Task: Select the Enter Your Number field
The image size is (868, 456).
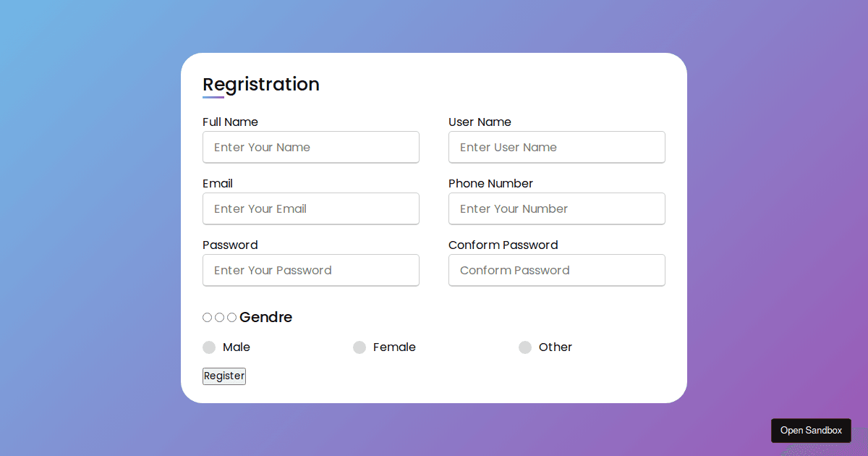Action: click(x=557, y=208)
